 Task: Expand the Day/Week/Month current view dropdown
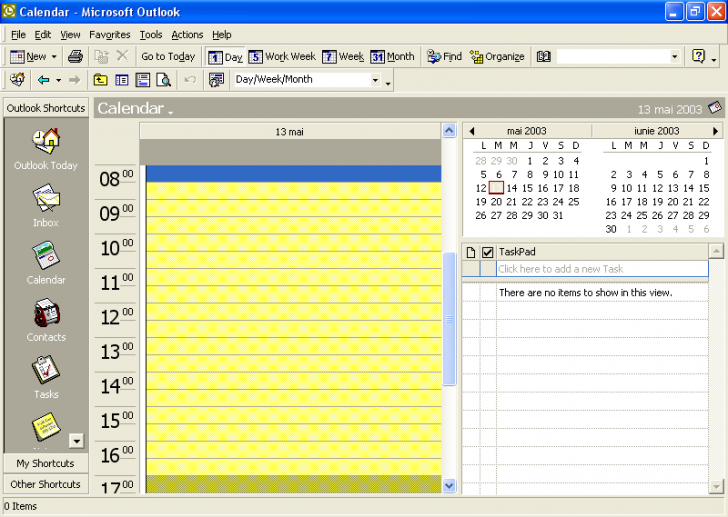point(375,80)
